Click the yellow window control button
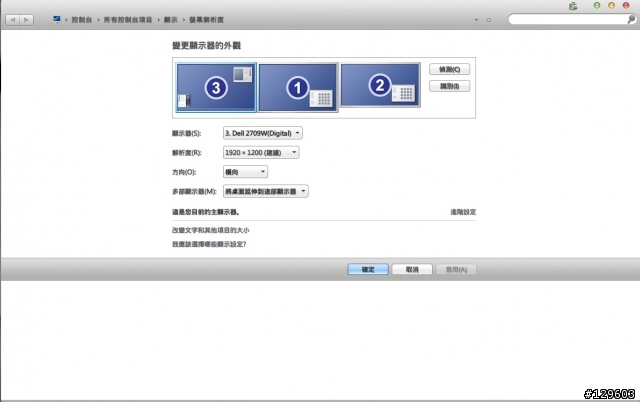Viewport: 640px width, 402px height. point(611,5)
